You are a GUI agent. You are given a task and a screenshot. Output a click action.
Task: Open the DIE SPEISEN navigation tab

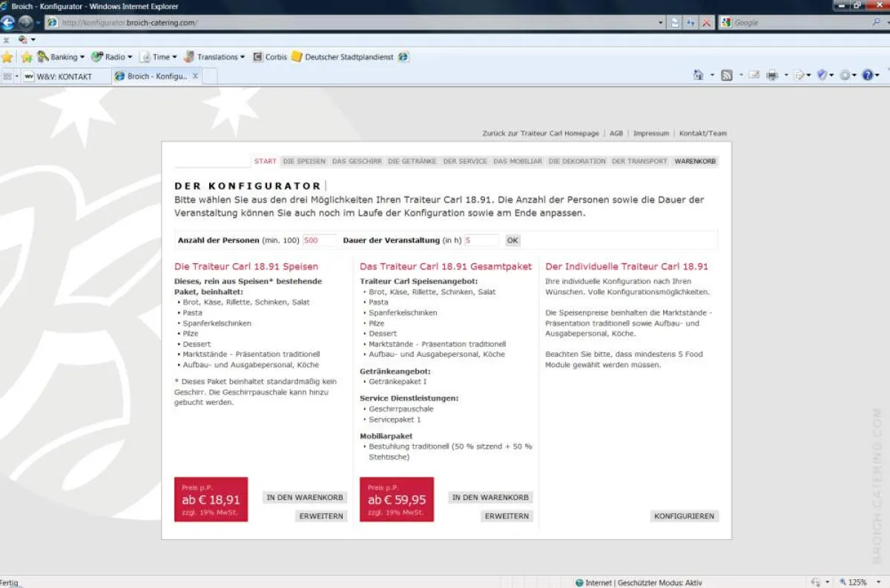point(304,162)
